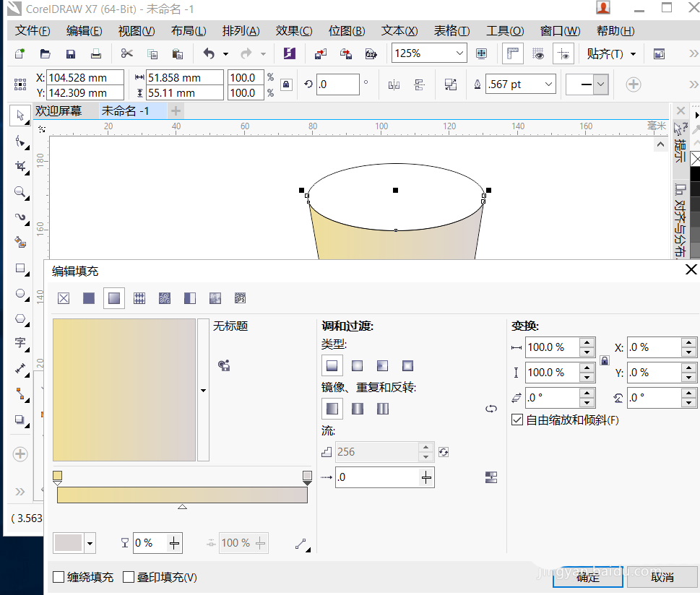Image resolution: width=700 pixels, height=595 pixels.
Task: Select the PostScript fill type icon
Action: pyautogui.click(x=240, y=297)
